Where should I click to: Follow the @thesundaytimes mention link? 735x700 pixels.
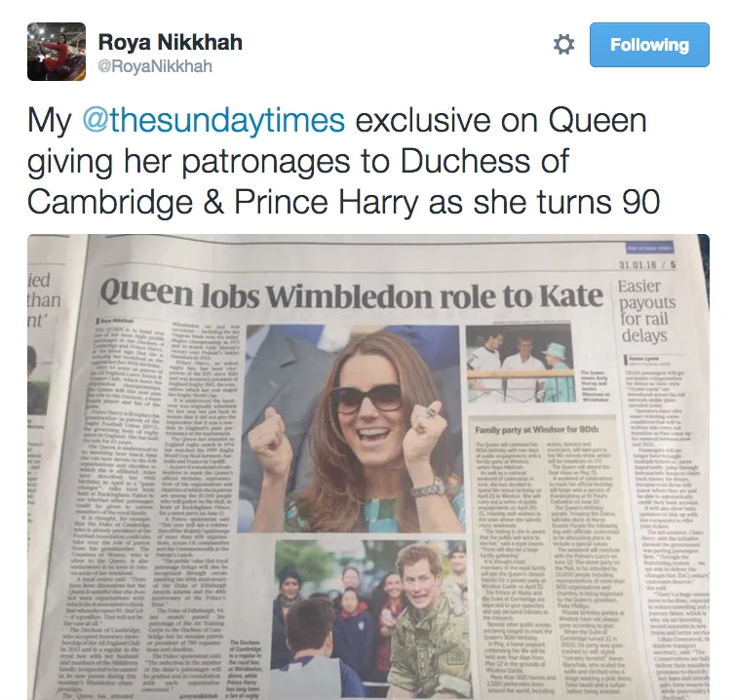(213, 121)
